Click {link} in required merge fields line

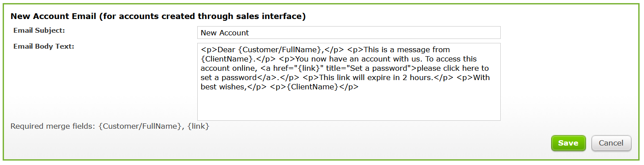point(198,126)
